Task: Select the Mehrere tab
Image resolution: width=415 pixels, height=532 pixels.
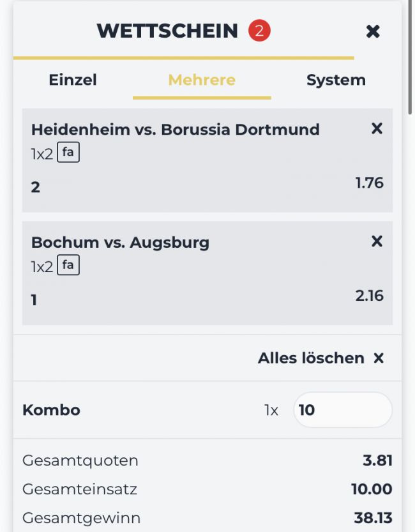Action: pyautogui.click(x=202, y=80)
